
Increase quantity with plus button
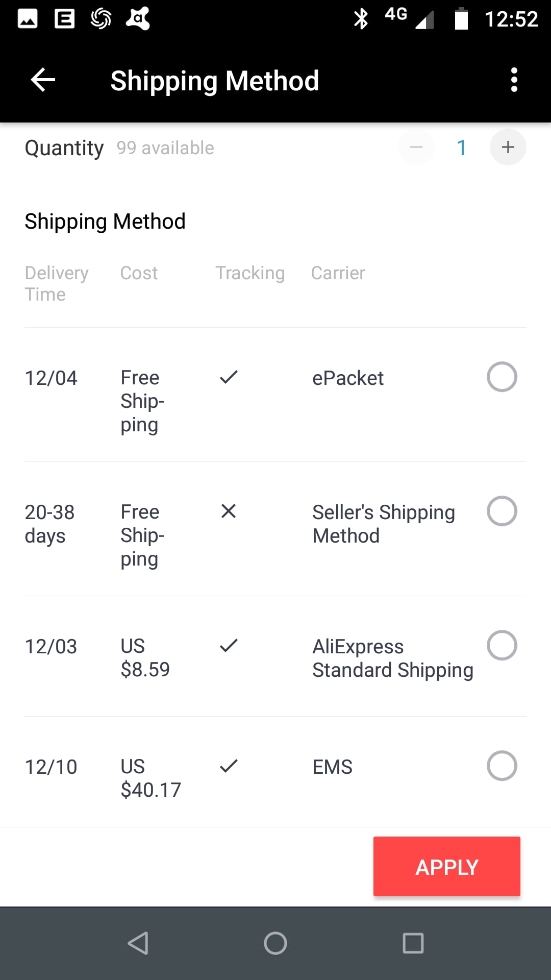pos(508,148)
